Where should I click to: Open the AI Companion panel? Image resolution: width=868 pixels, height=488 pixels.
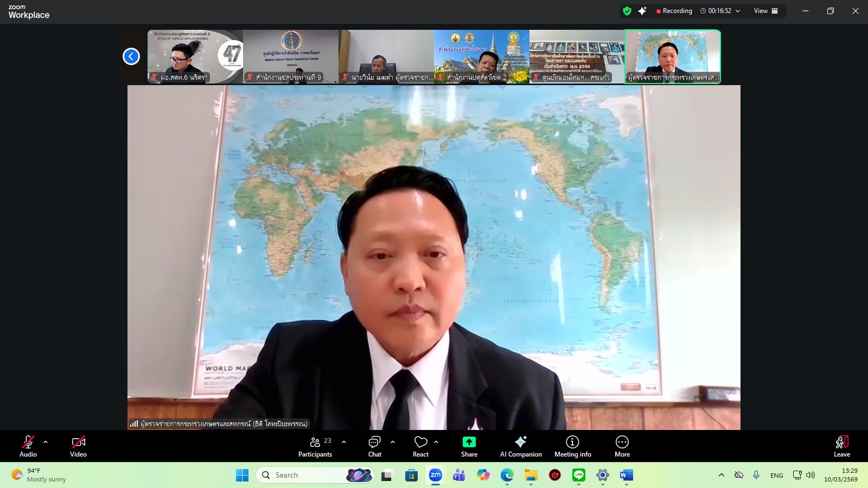pos(521,446)
